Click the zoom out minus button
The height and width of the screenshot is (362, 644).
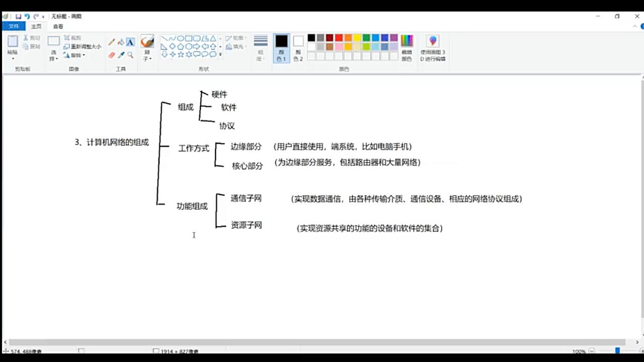592,351
